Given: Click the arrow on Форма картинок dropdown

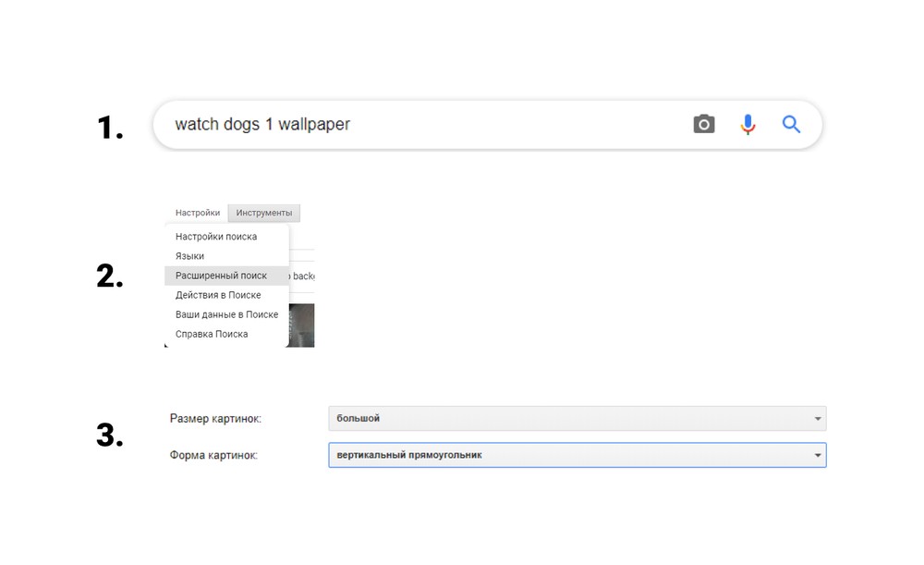Looking at the screenshot, I should 817,455.
